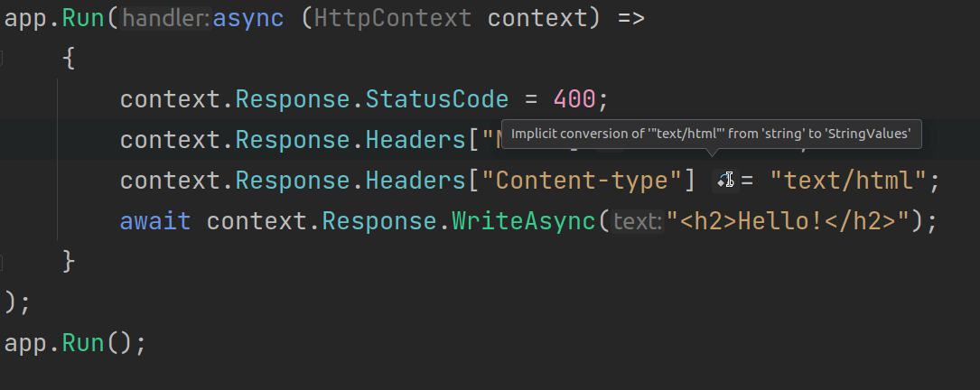Viewport: 980px width, 390px height.
Task: Click the context parameter in the lambda signature
Action: 537,19
